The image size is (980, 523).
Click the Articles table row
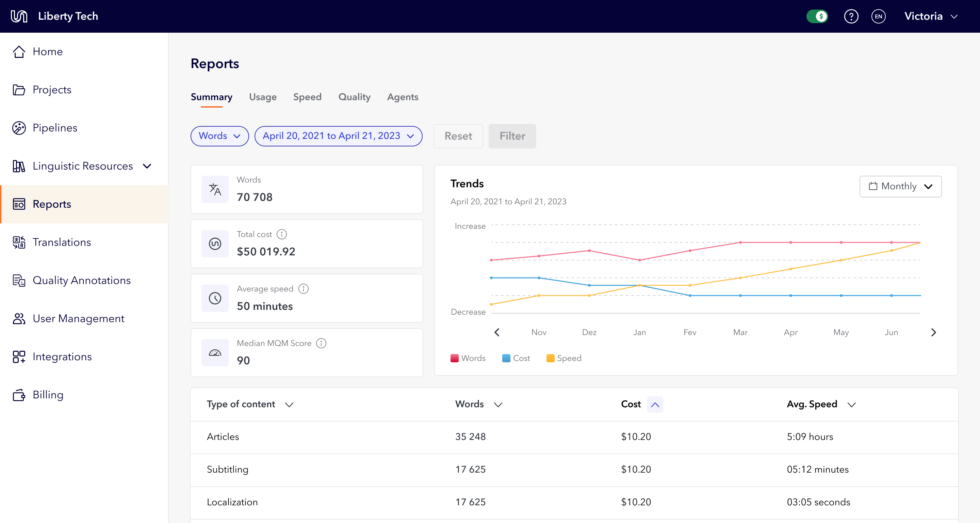(574, 437)
